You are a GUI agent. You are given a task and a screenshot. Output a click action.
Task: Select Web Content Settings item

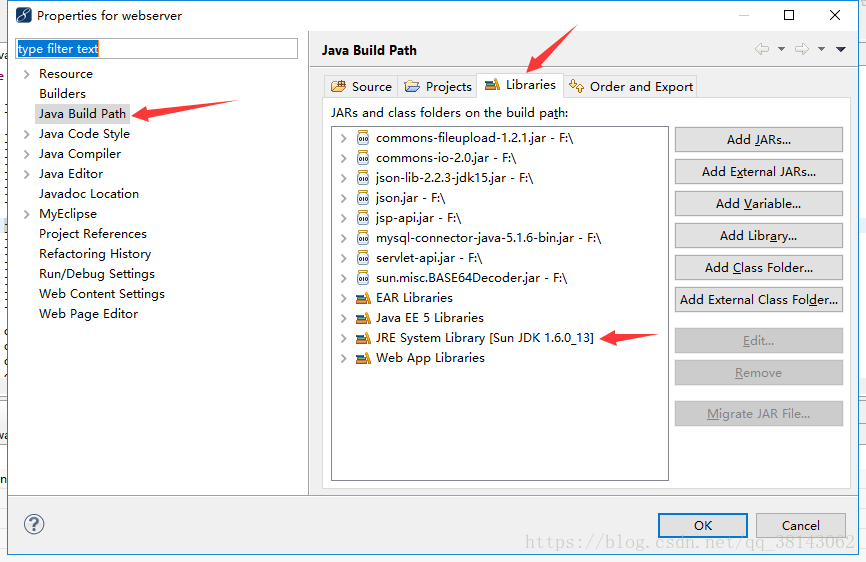pos(102,294)
